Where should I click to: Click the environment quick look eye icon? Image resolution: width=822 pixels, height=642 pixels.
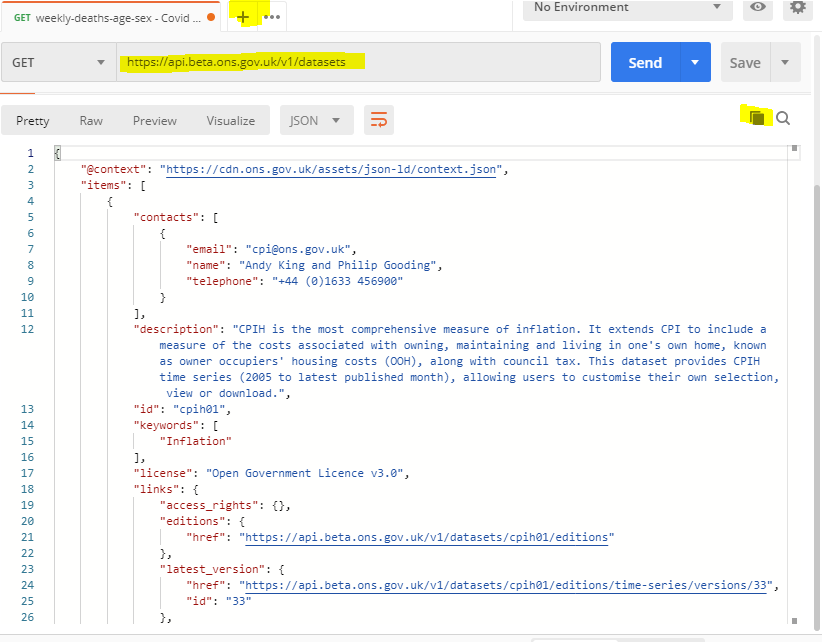759,7
